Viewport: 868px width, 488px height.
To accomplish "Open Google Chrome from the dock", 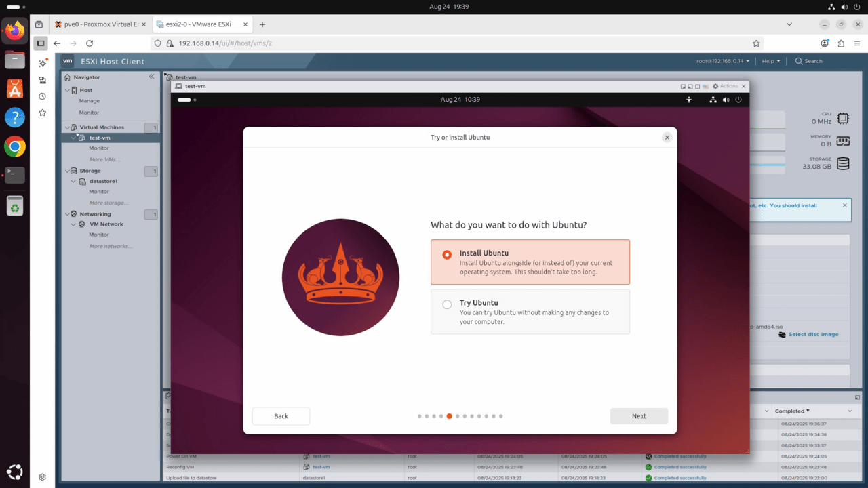I will (x=15, y=146).
